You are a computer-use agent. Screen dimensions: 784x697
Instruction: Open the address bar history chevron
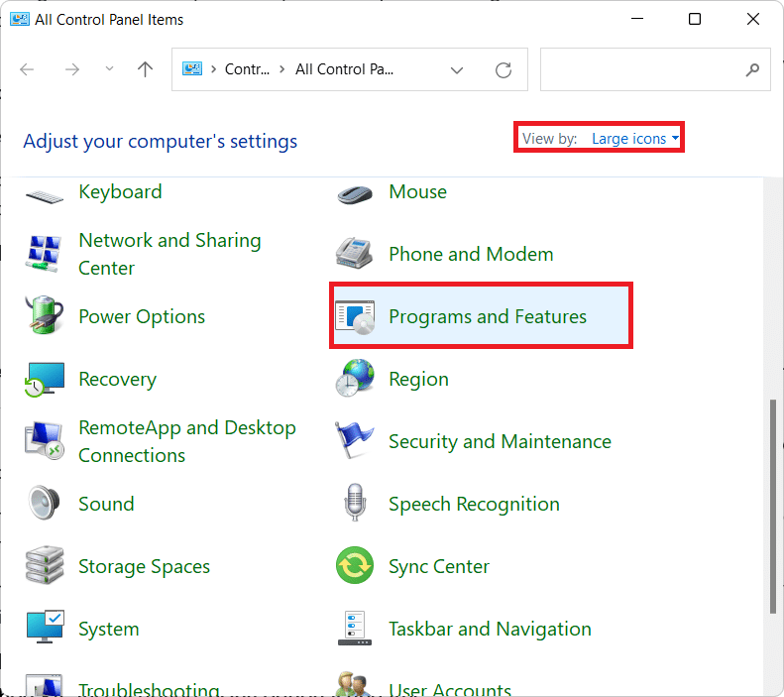click(457, 70)
